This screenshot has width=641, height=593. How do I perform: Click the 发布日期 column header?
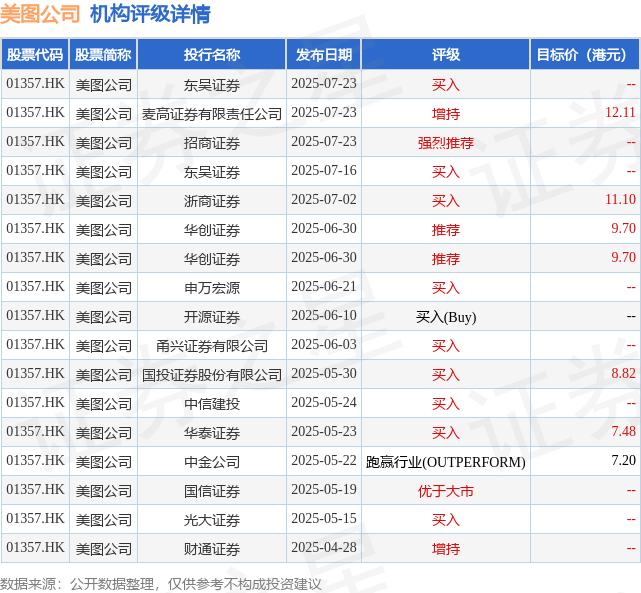coord(324,54)
